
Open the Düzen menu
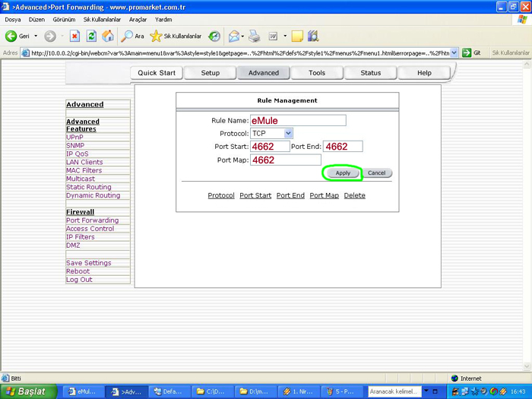tap(36, 20)
